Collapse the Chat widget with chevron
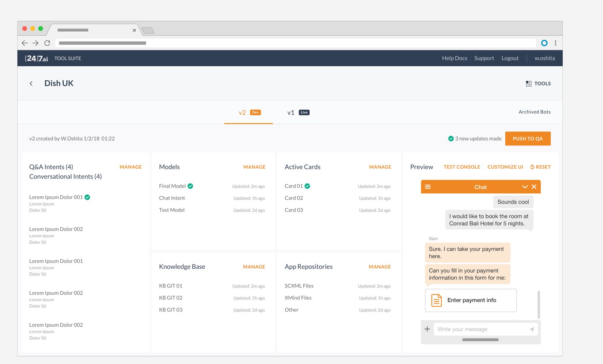This screenshot has width=603, height=364. pyautogui.click(x=525, y=187)
